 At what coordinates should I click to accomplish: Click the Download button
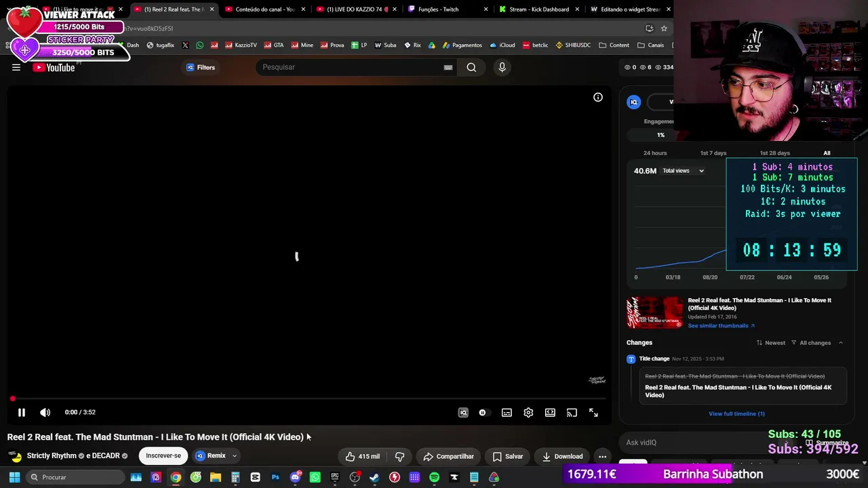coord(562,457)
